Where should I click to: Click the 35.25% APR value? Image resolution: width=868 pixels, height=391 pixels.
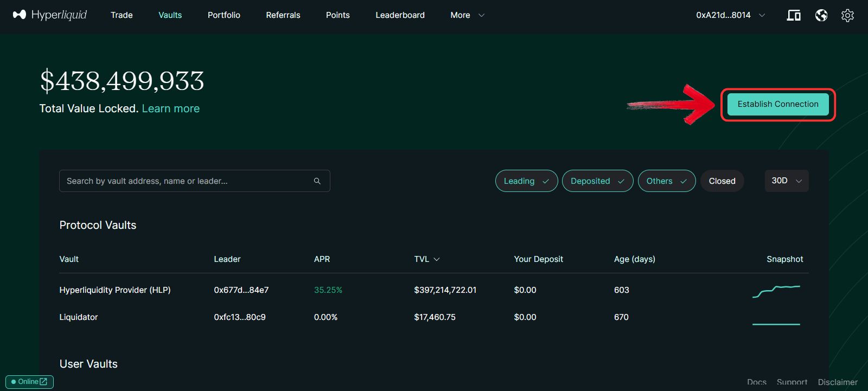point(328,290)
